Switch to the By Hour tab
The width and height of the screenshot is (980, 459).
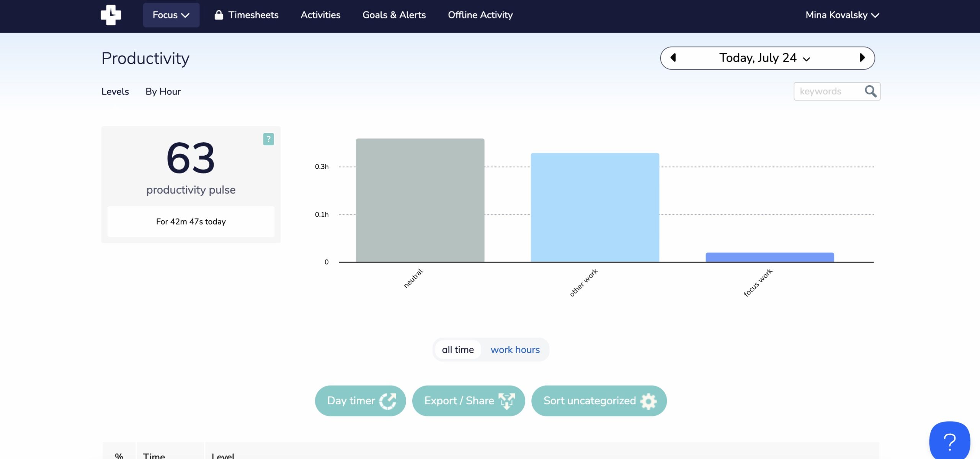tap(163, 91)
